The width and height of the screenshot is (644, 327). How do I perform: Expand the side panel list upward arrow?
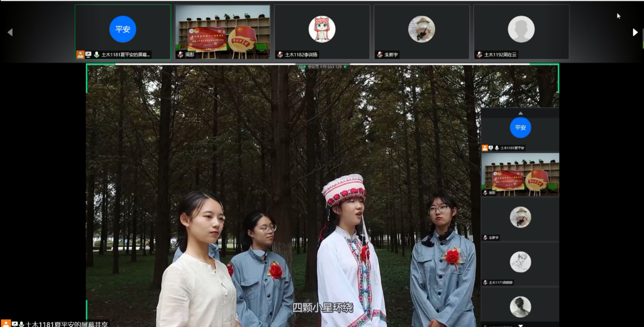coord(520,113)
